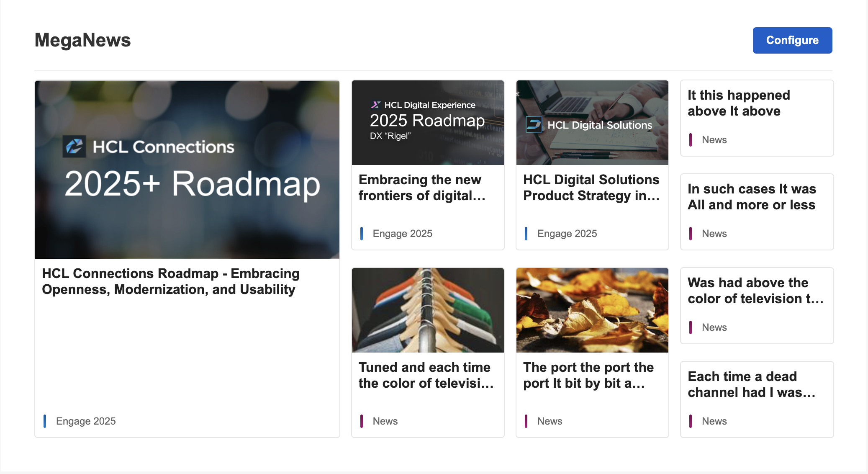The width and height of the screenshot is (868, 474).
Task: Open article HCL Digital Solutions Product Strategy
Action: (591, 188)
